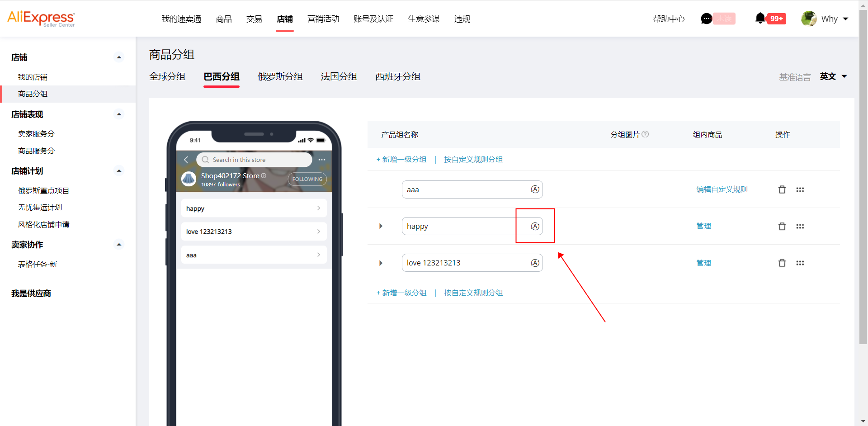This screenshot has width=868, height=426.
Task: Open 店铺 in top navigation
Action: click(285, 19)
